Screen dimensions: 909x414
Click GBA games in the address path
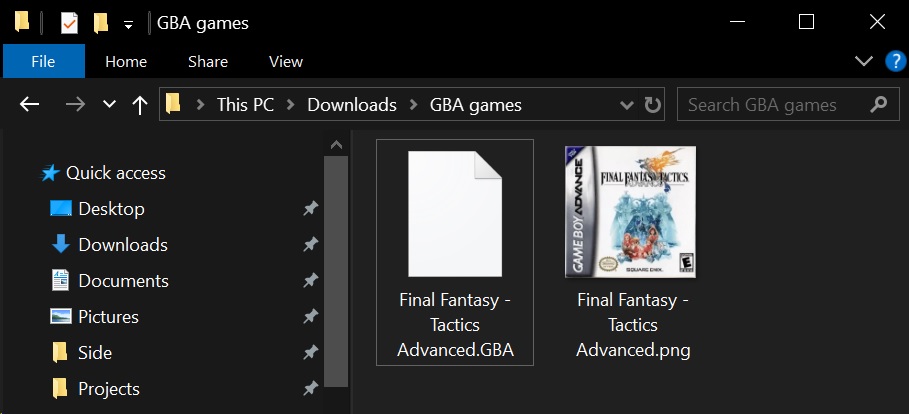(475, 104)
